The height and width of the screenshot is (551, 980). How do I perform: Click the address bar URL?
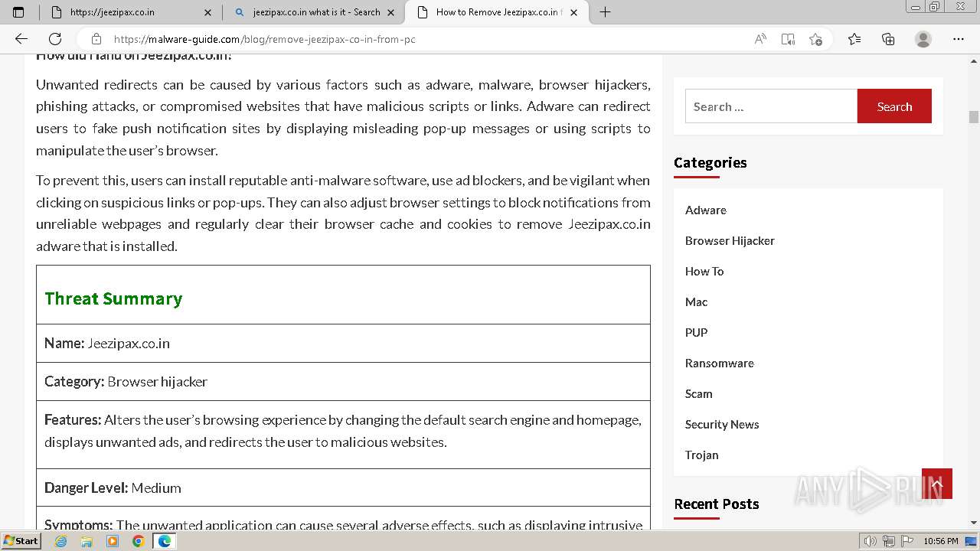point(264,39)
